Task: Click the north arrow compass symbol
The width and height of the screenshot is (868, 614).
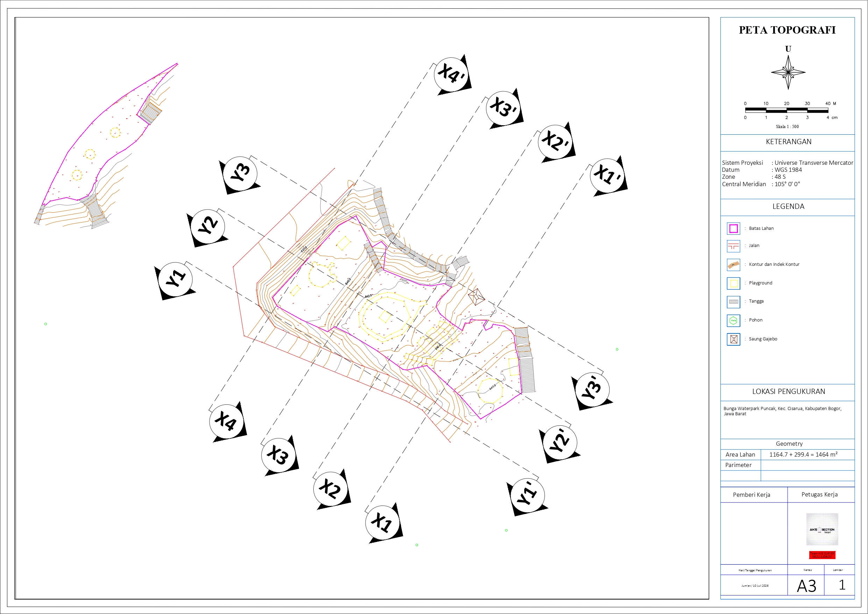Action: click(x=788, y=72)
